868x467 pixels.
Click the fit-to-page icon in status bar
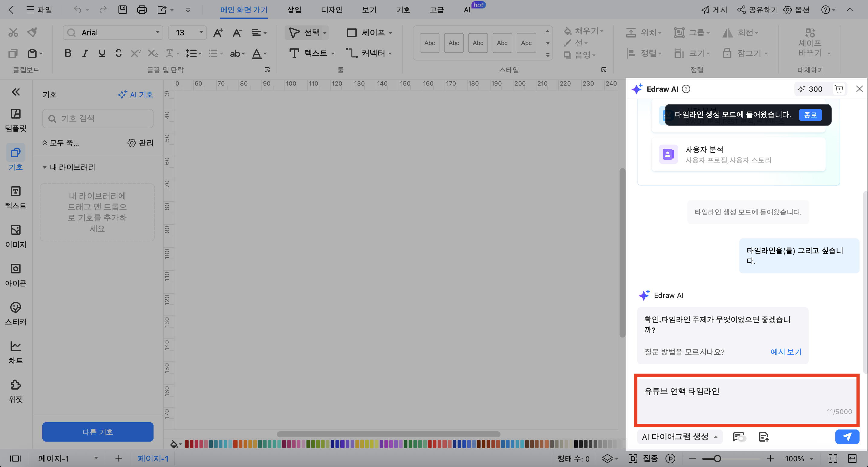click(x=833, y=458)
